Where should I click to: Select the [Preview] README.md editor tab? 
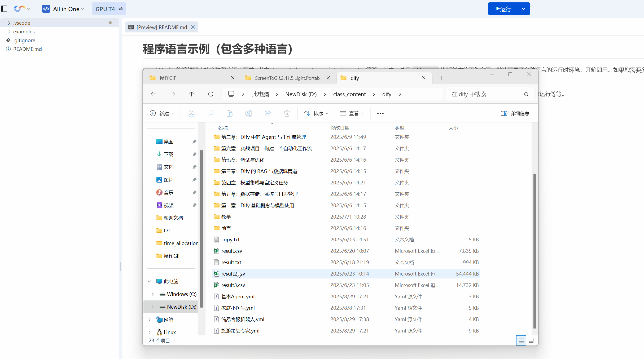point(159,27)
